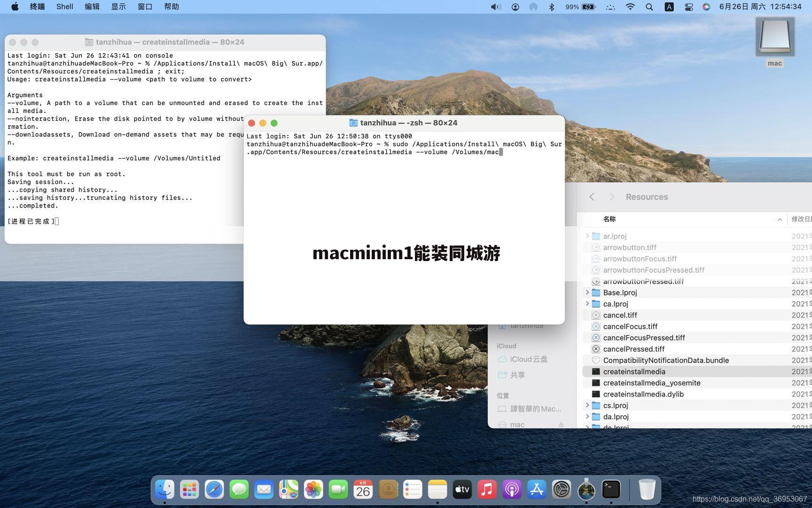Open 共享 in Finder sidebar

(517, 375)
